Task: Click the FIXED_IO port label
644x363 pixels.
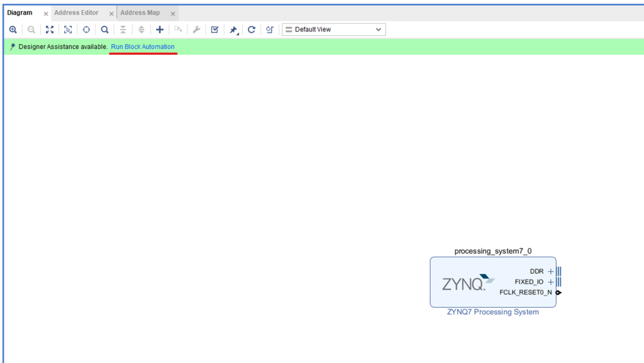Action: click(x=529, y=282)
